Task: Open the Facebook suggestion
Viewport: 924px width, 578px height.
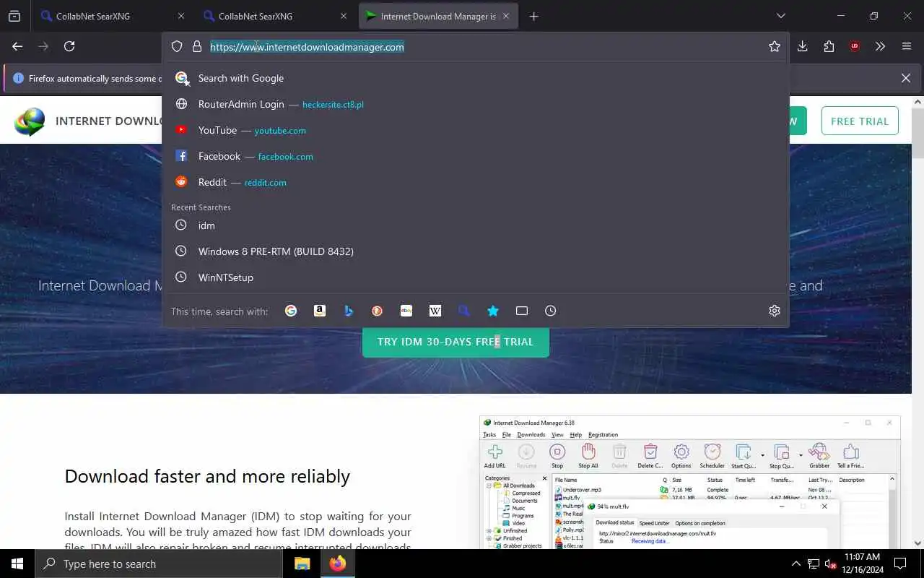Action: 476,156
